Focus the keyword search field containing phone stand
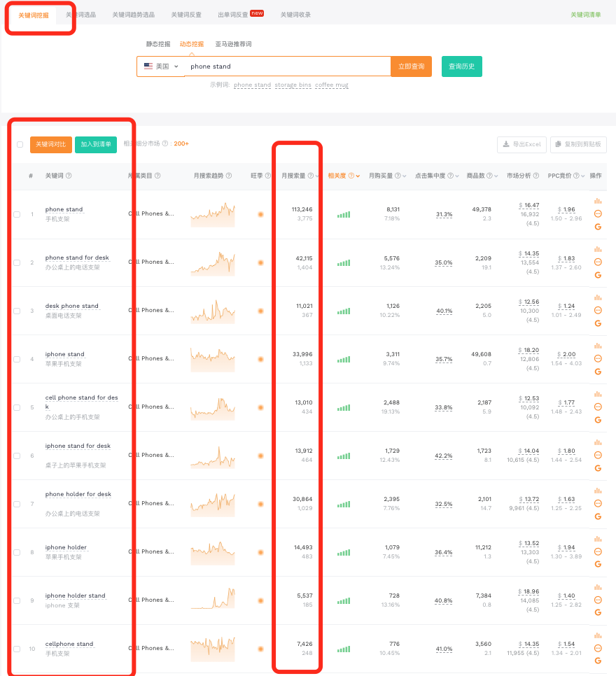Screen dimensions: 616x676 (x=288, y=66)
